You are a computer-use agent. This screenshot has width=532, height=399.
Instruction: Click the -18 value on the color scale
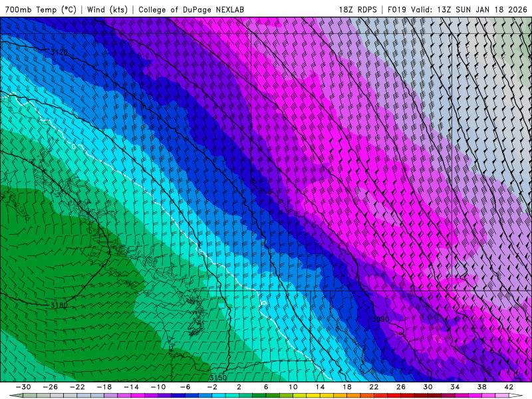tap(104, 387)
